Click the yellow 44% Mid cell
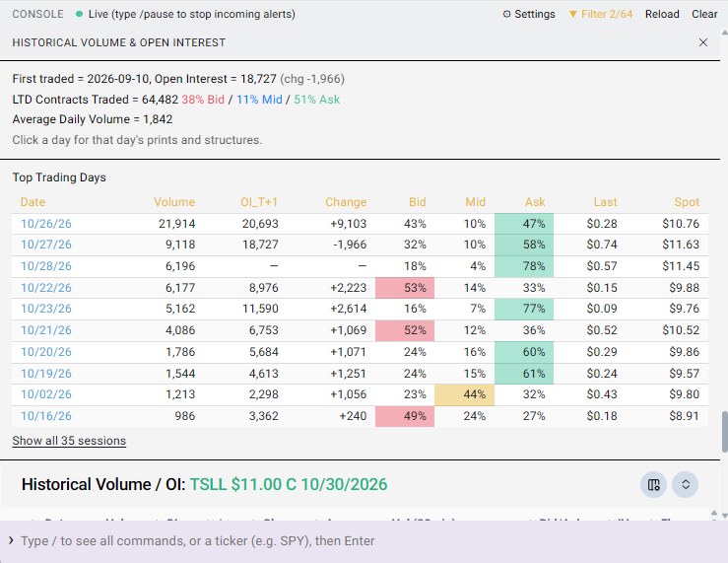 [464, 394]
